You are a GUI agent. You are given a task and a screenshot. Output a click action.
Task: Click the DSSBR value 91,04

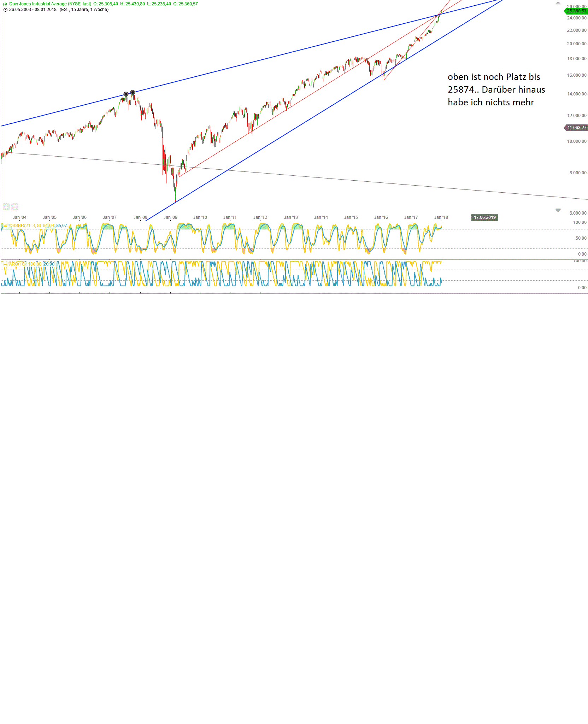tap(49, 226)
